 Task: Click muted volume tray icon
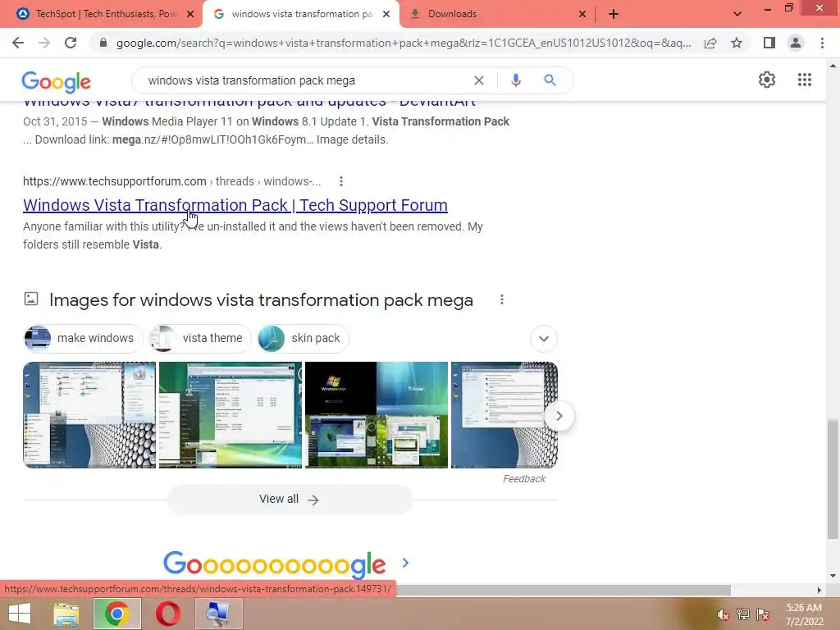724,615
